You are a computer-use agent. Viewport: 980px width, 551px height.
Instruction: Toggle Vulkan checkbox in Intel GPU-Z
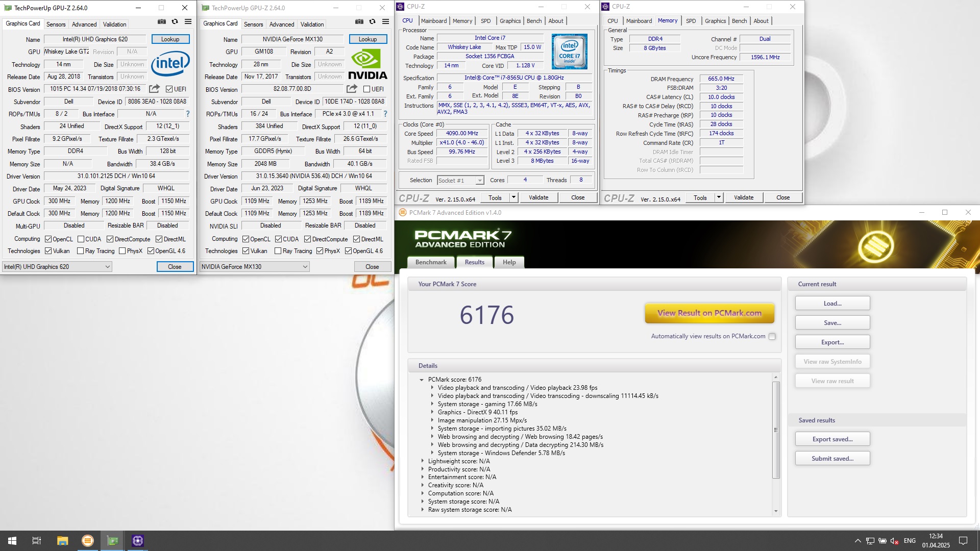point(48,251)
